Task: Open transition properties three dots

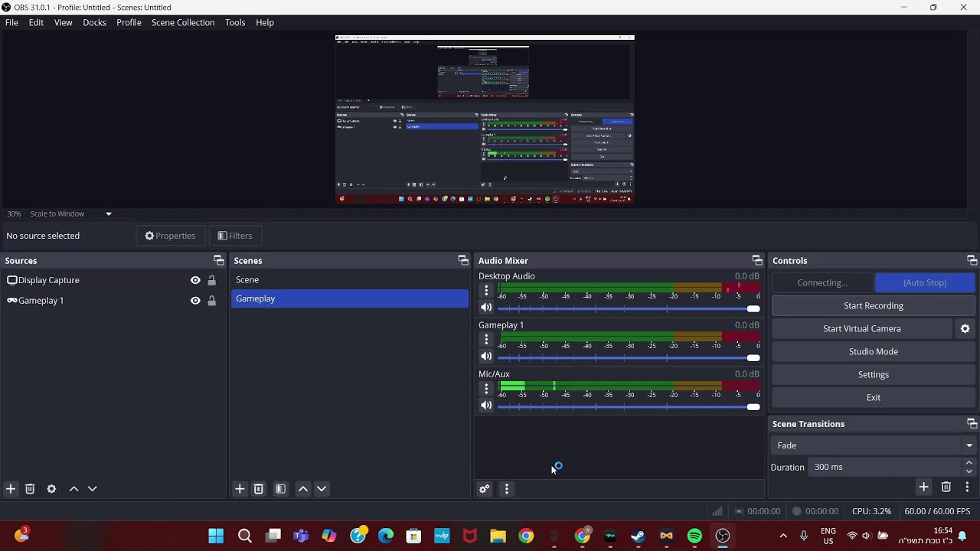Action: 967,487
